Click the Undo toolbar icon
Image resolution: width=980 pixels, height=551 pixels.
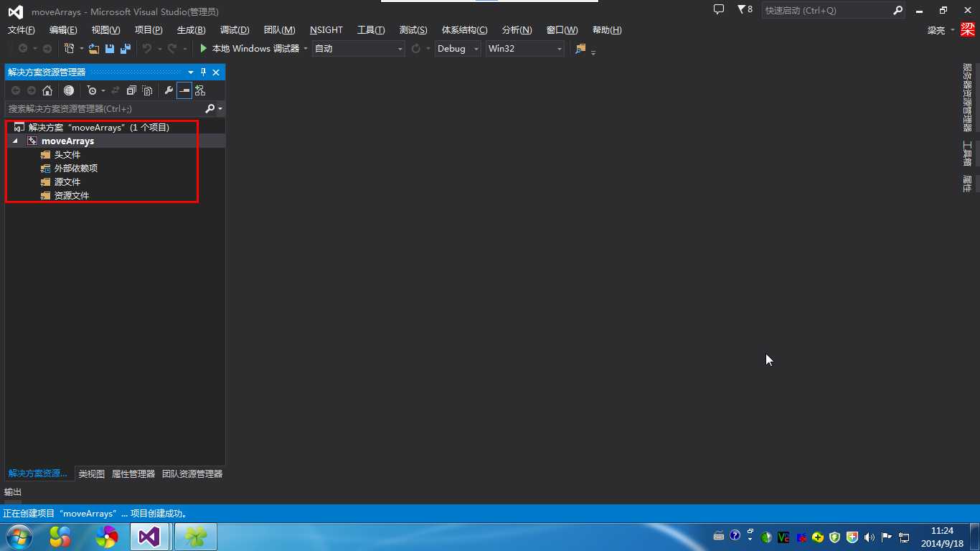pyautogui.click(x=146, y=48)
